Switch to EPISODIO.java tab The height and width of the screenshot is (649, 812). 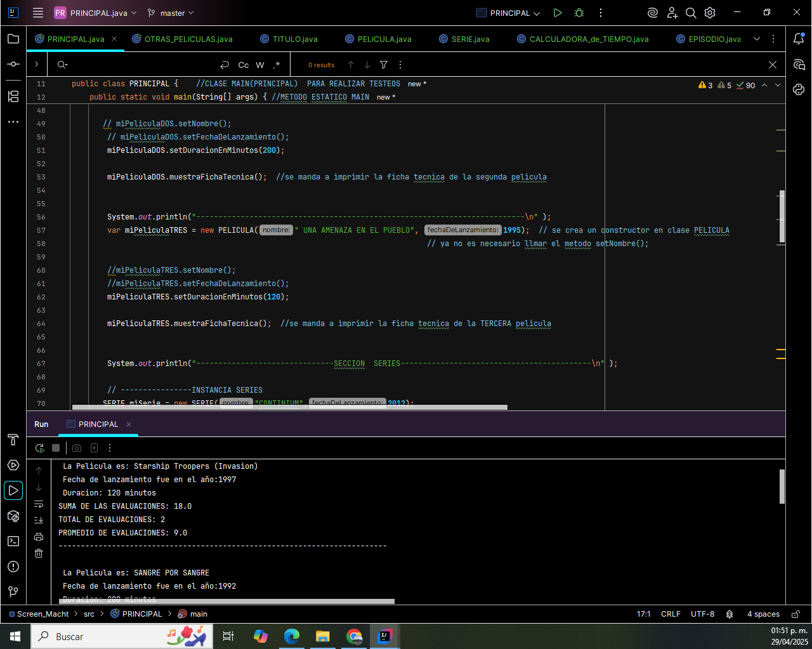click(709, 39)
